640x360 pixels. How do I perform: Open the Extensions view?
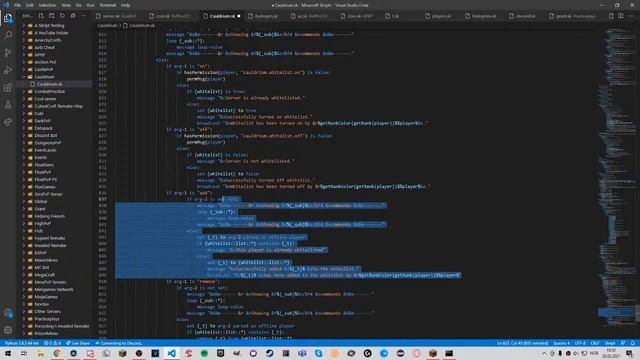8,87
